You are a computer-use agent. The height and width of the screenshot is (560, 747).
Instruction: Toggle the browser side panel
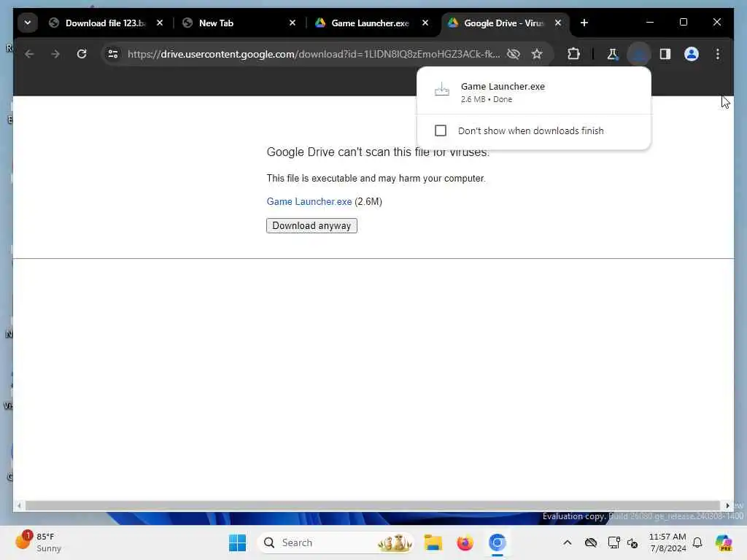pyautogui.click(x=665, y=54)
